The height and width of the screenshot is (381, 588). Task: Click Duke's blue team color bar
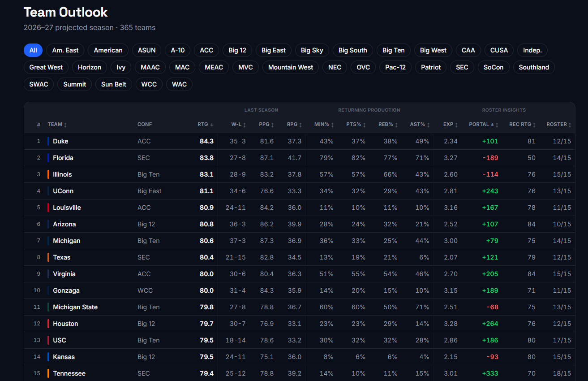point(48,141)
